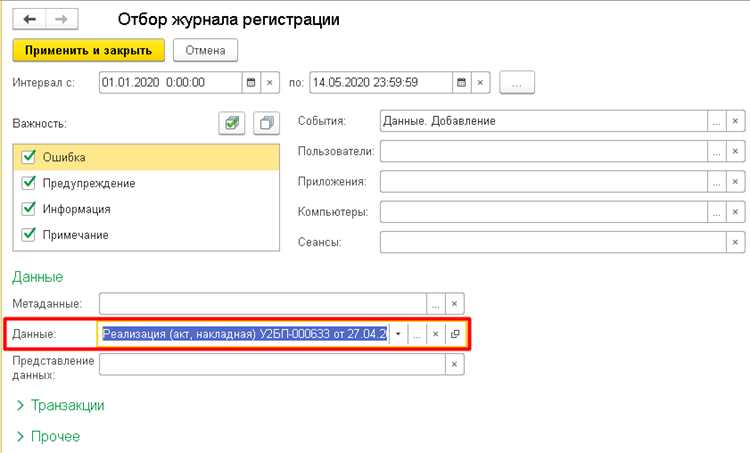Viewport: 750px width, 453px height.
Task: Clear the Компьютеры field
Action: click(x=736, y=212)
